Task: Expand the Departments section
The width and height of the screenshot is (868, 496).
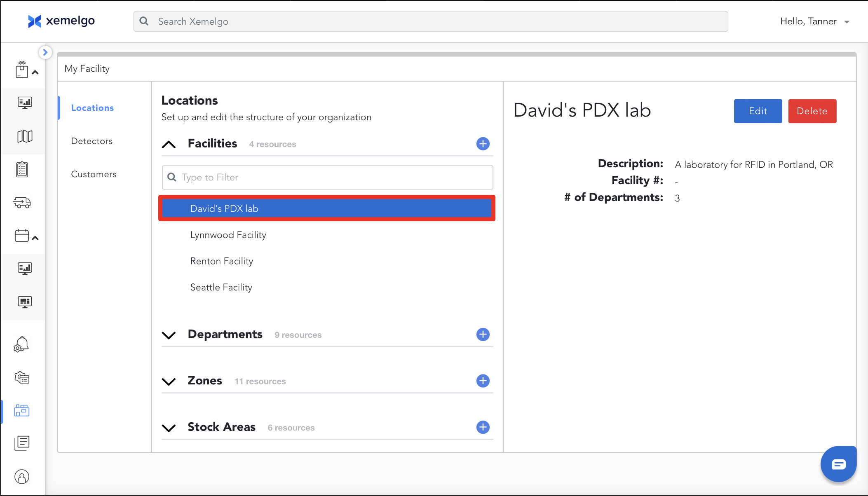Action: [169, 335]
